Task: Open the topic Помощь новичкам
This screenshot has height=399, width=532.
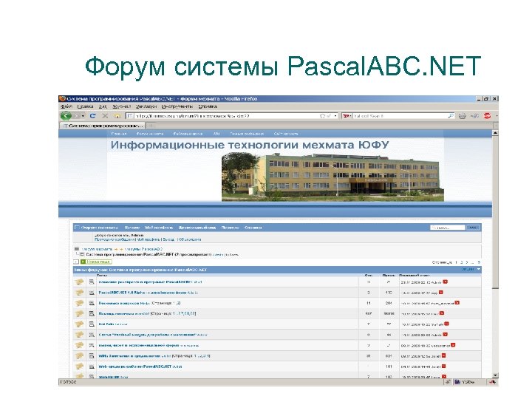Action: pos(117,313)
